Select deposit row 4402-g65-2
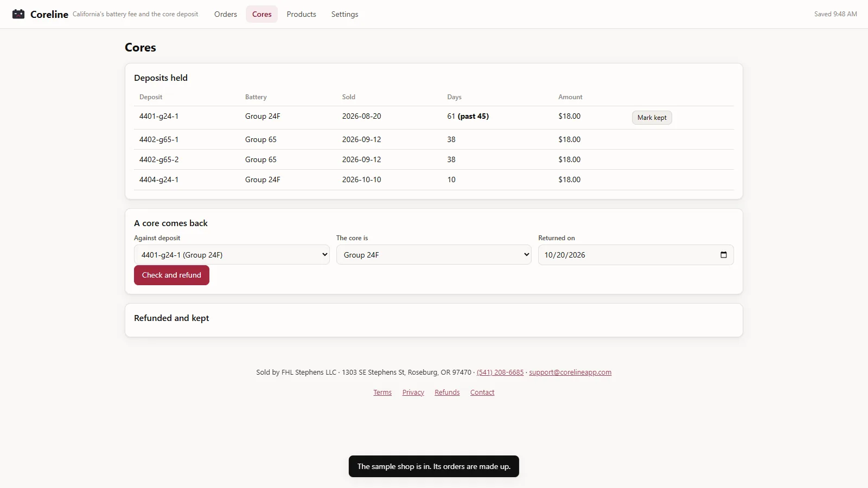 tap(434, 159)
